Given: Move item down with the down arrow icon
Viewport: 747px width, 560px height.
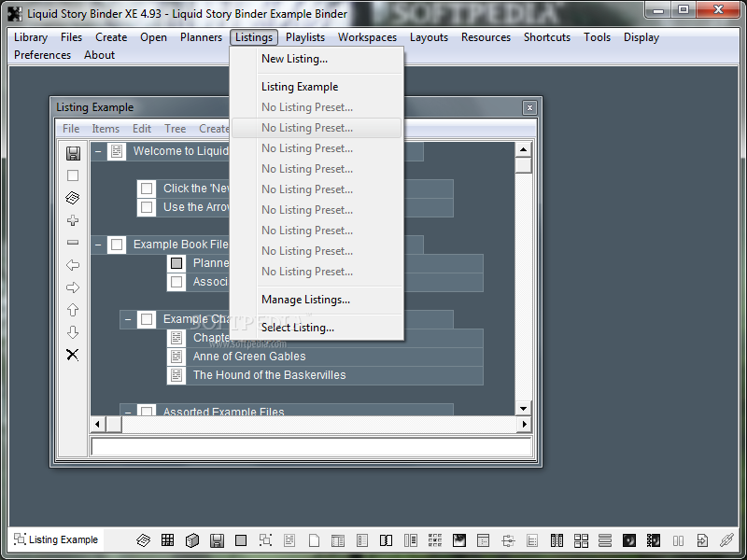Looking at the screenshot, I should (73, 332).
